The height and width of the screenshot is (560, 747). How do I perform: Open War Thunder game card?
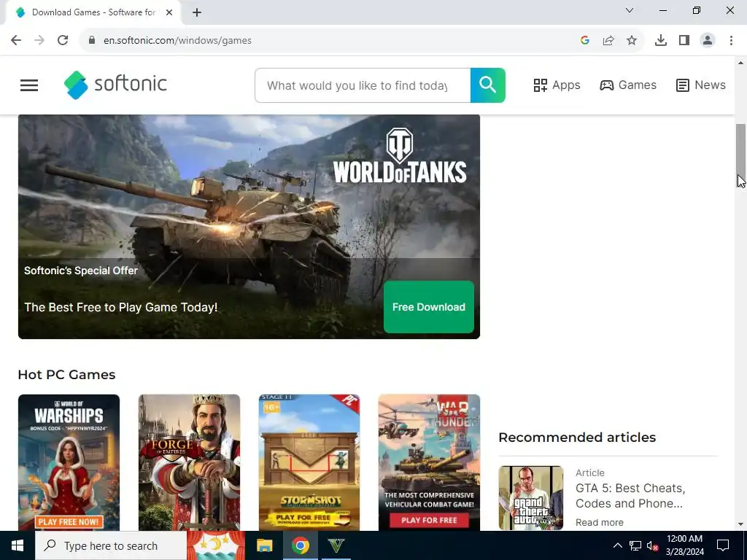tap(429, 462)
